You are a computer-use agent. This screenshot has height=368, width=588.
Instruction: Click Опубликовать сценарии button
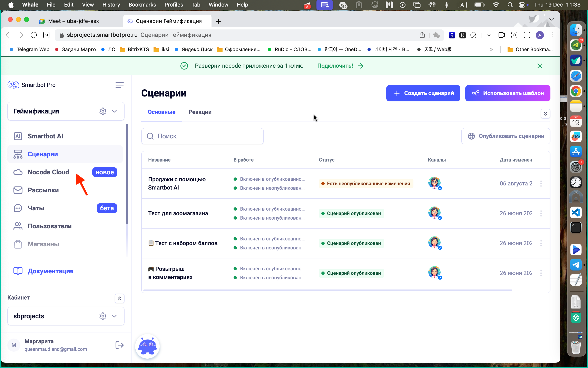[506, 136]
